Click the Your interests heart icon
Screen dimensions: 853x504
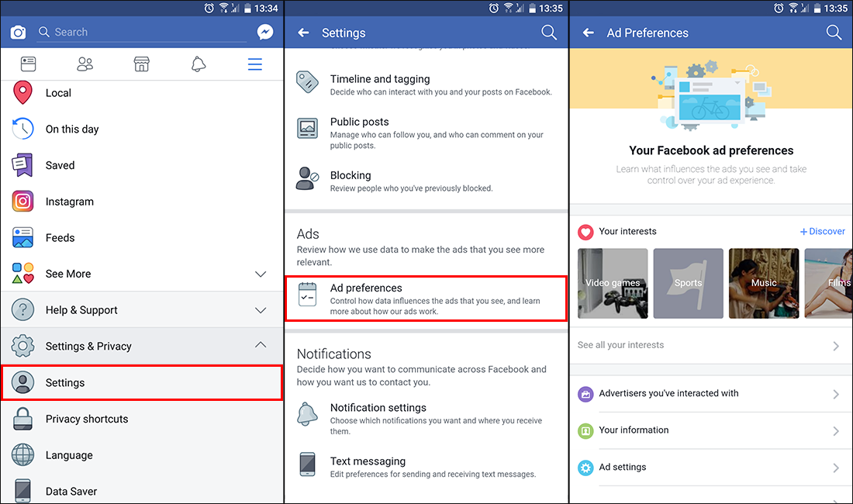585,232
